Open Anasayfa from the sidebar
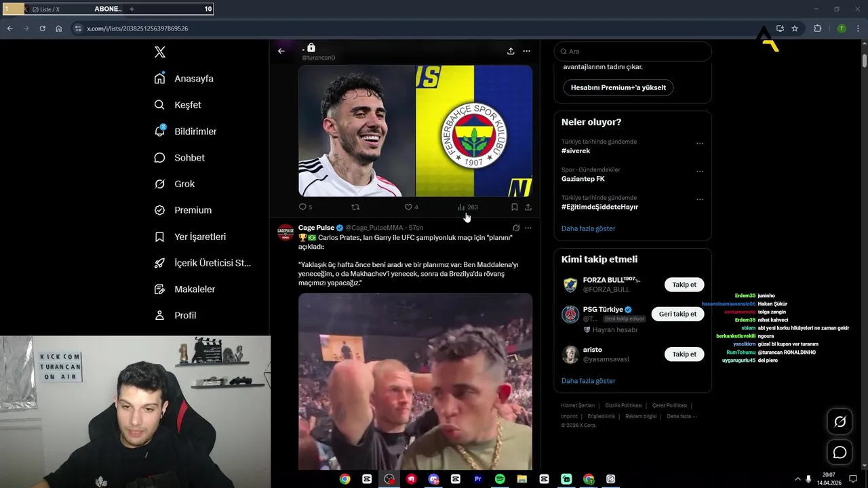Image resolution: width=868 pixels, height=488 pixels. [184, 79]
